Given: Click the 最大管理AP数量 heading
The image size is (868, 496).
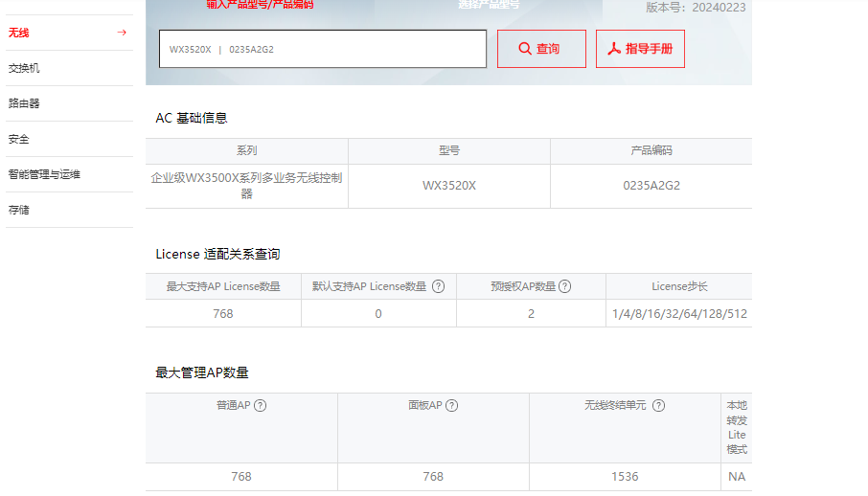Looking at the screenshot, I should pos(201,372).
